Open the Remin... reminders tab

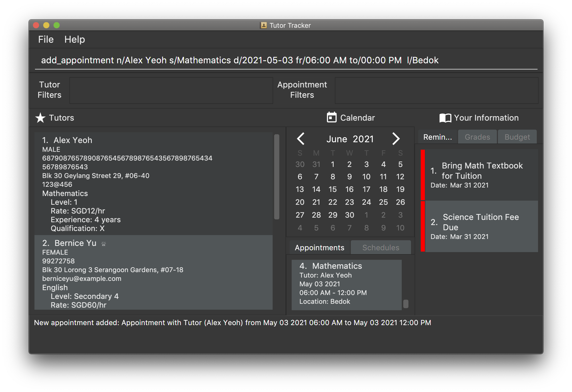[437, 137]
